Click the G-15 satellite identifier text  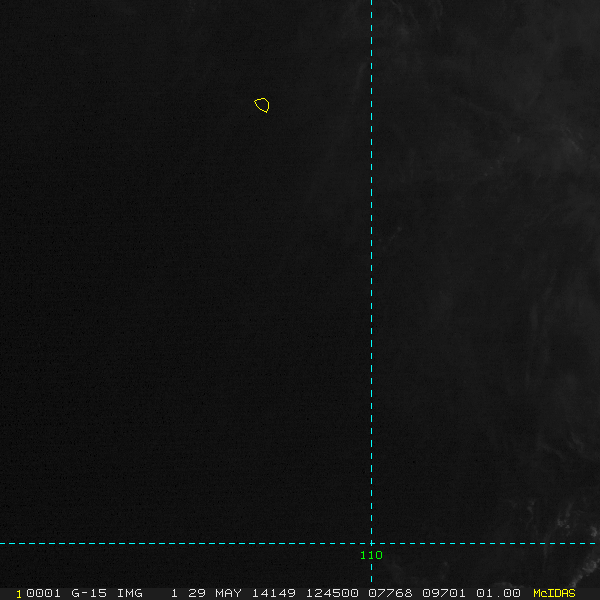[x=89, y=593]
